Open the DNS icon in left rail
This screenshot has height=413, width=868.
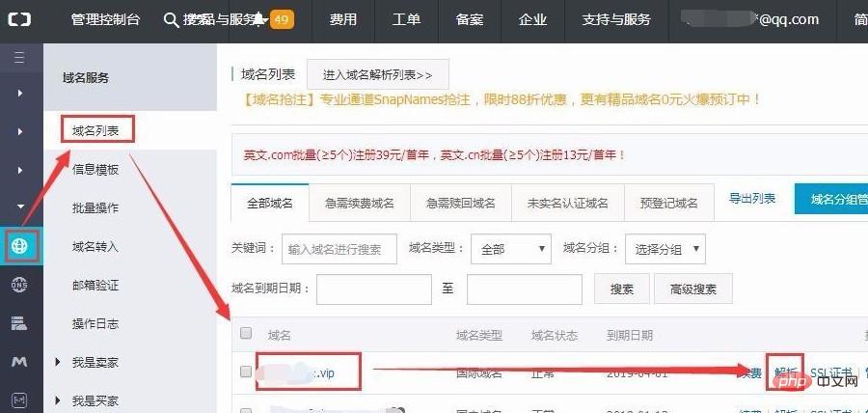click(x=20, y=285)
